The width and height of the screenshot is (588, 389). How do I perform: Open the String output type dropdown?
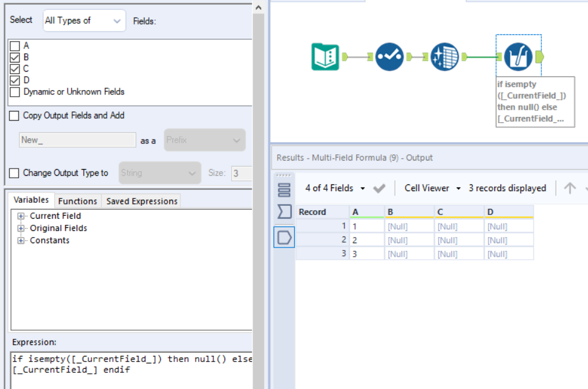click(x=160, y=173)
